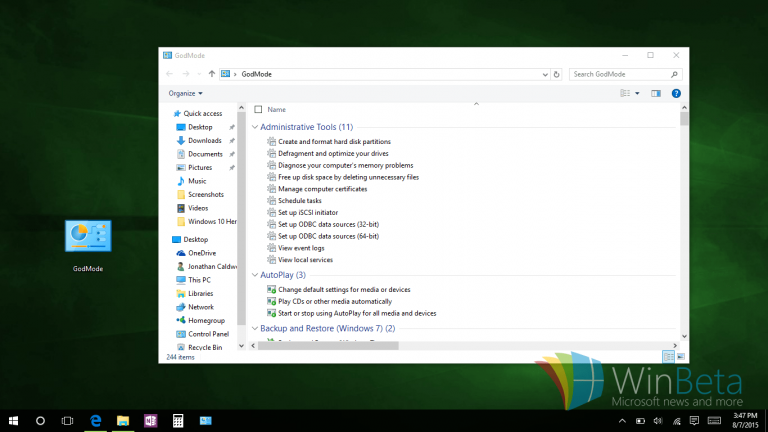
Task: Switch to large icons view in status bar
Action: [681, 357]
